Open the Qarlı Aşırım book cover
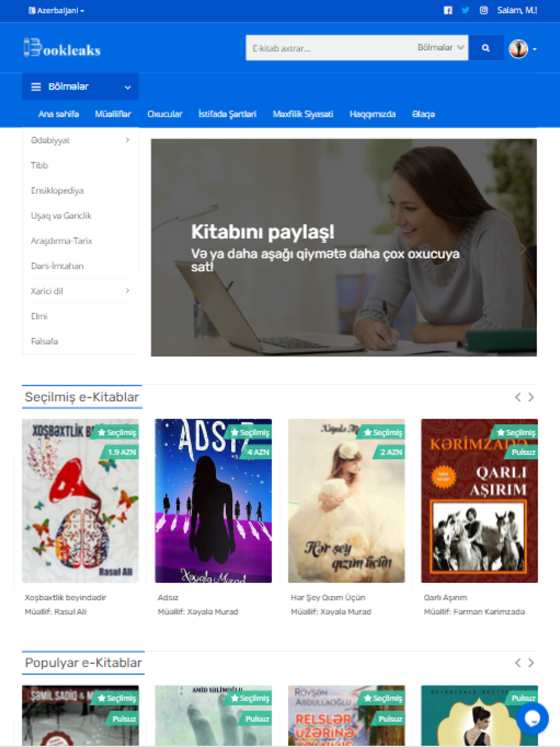560x747 pixels. click(x=479, y=501)
